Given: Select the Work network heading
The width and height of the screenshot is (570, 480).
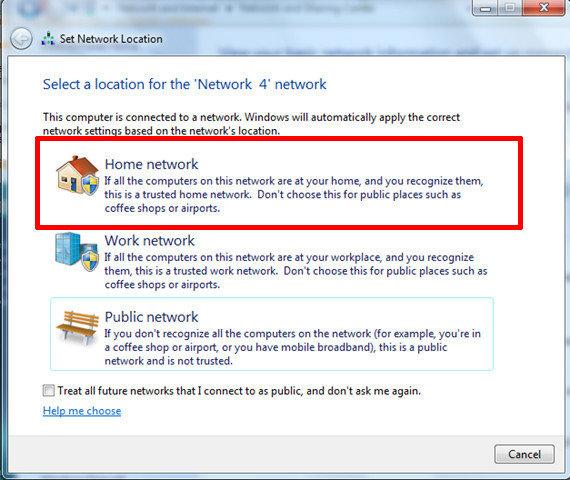Looking at the screenshot, I should click(x=149, y=241).
